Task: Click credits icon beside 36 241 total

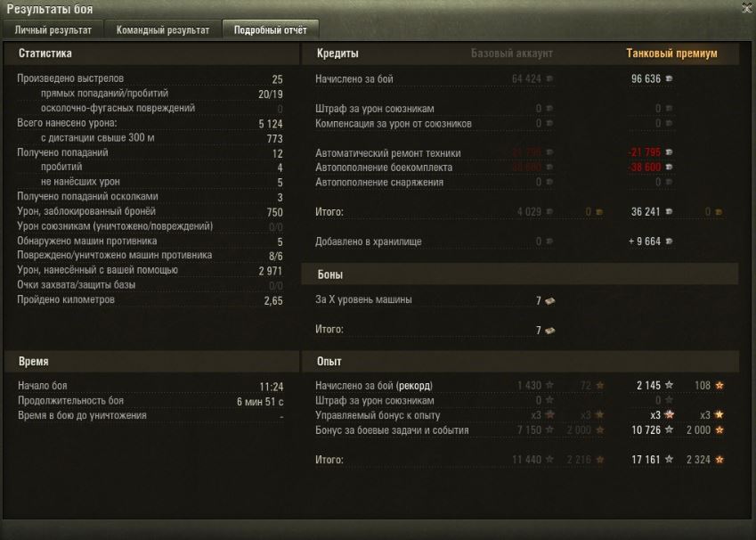Action: [x=670, y=211]
